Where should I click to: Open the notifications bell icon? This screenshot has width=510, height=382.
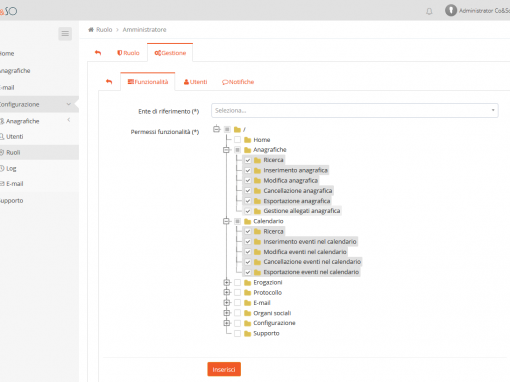429,11
